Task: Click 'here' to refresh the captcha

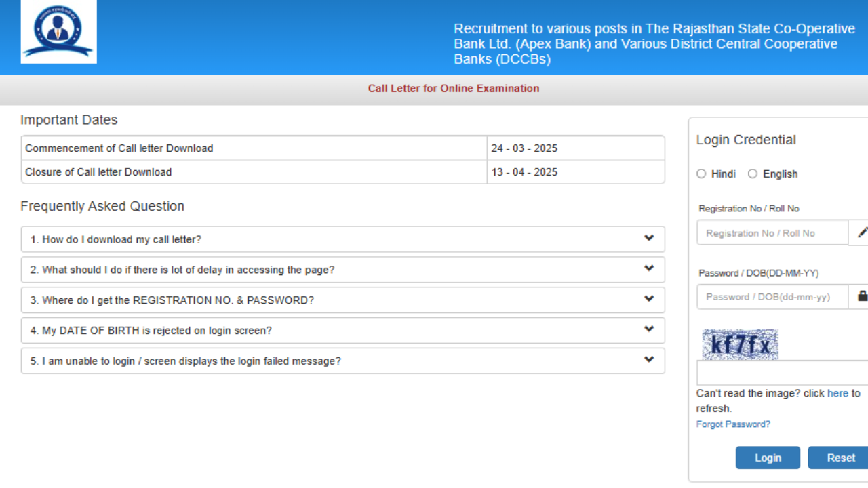Action: click(838, 393)
